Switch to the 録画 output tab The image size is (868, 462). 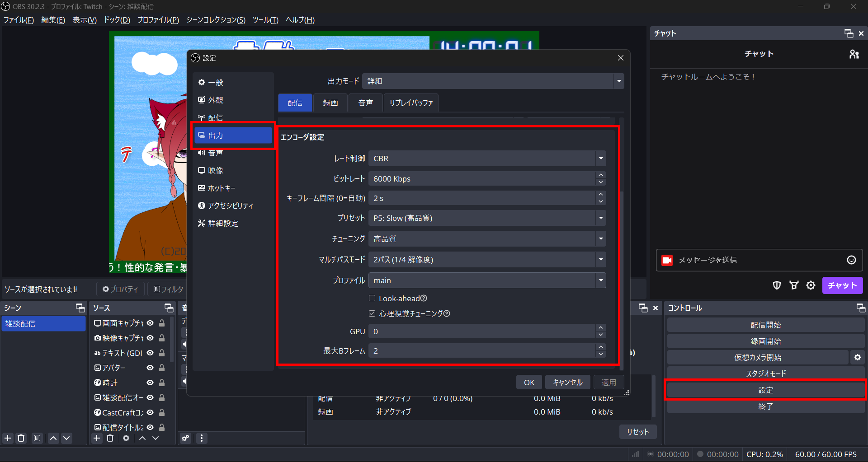330,103
